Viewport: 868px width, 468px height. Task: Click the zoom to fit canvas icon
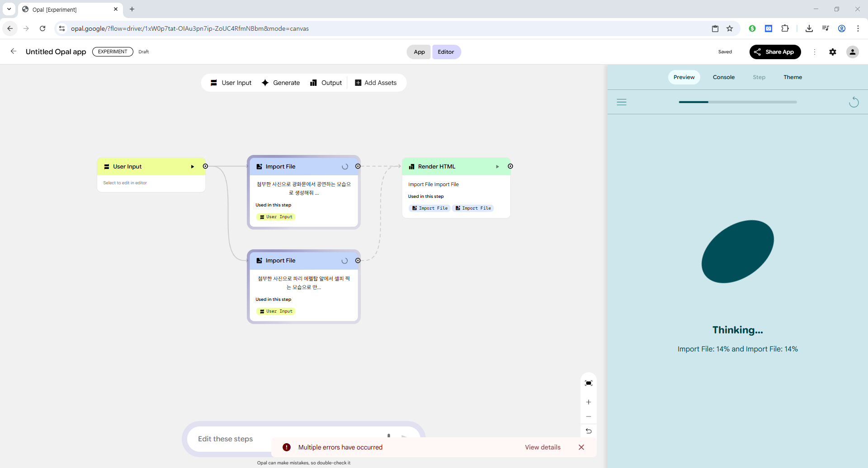(589, 383)
